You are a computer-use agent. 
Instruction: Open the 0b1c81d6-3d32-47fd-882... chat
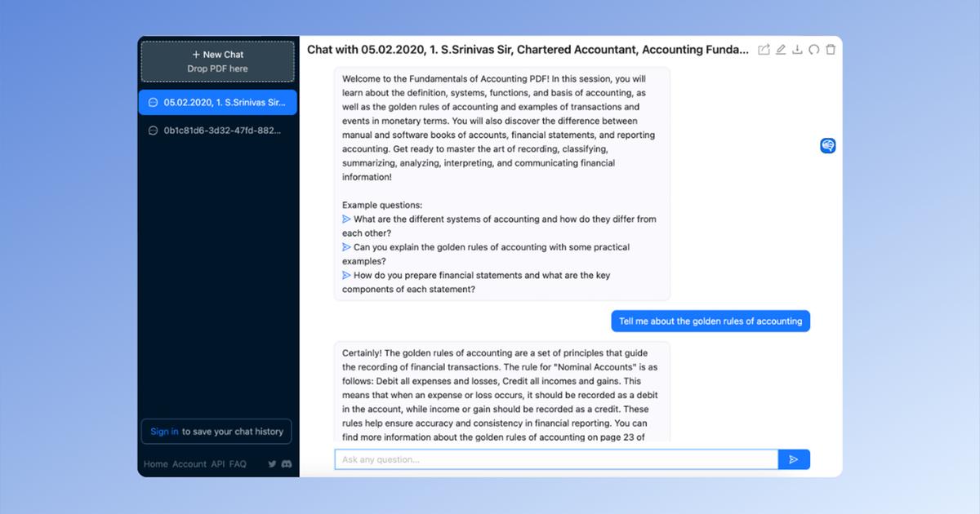point(217,131)
